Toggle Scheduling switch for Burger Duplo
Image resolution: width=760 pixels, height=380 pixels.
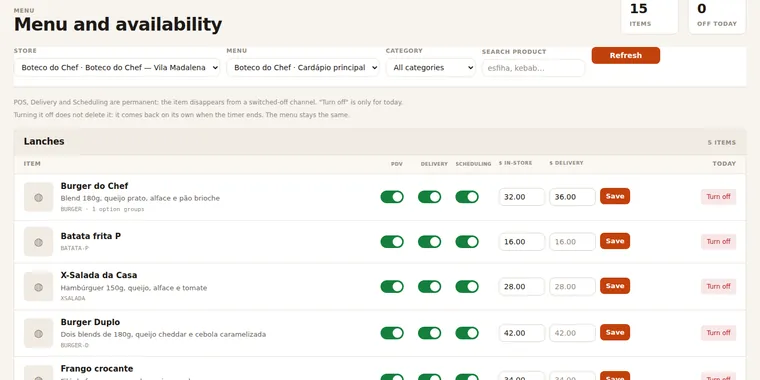(x=467, y=333)
